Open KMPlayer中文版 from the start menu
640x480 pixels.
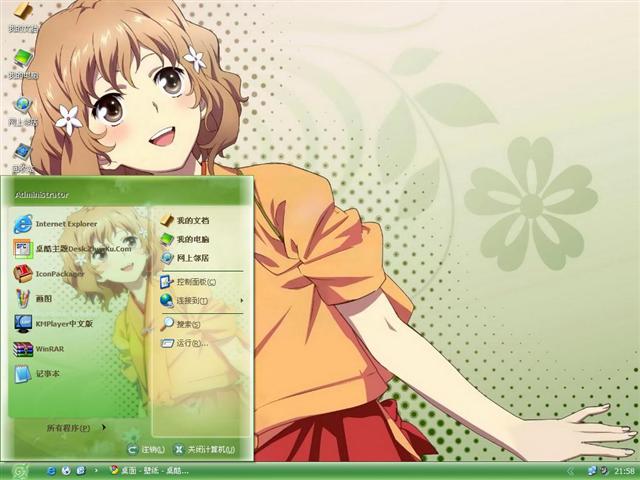point(53,324)
